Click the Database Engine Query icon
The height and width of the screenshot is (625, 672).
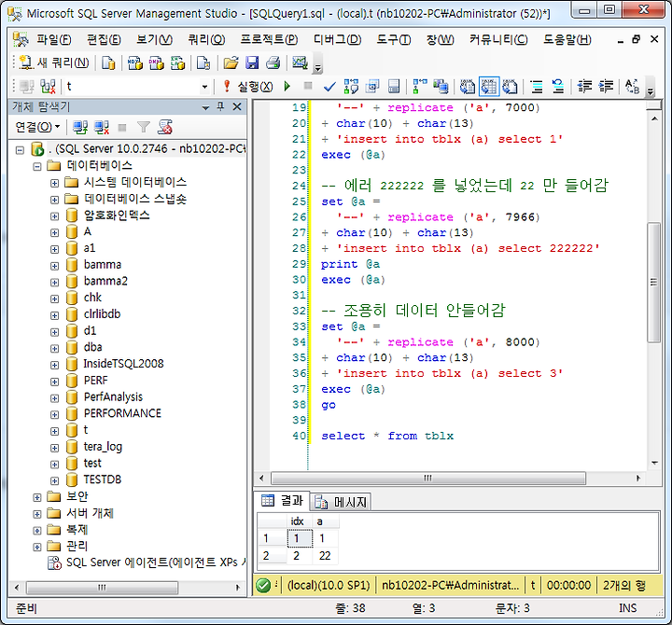108,63
